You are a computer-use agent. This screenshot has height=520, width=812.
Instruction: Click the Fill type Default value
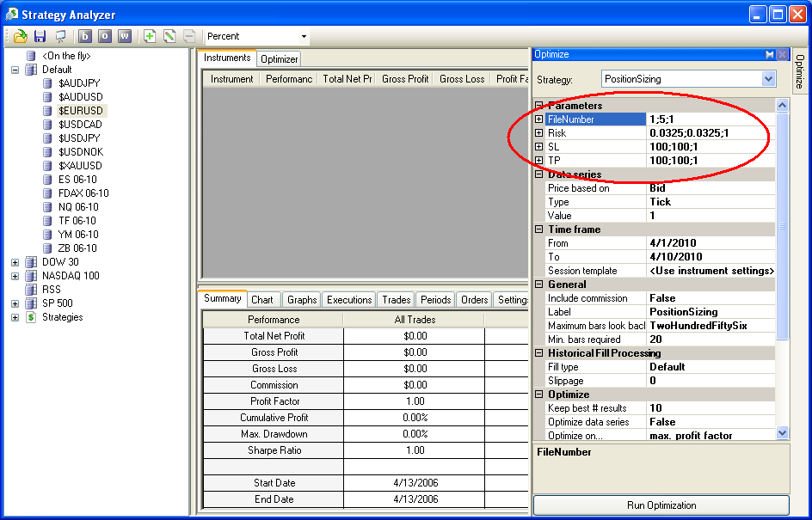711,367
